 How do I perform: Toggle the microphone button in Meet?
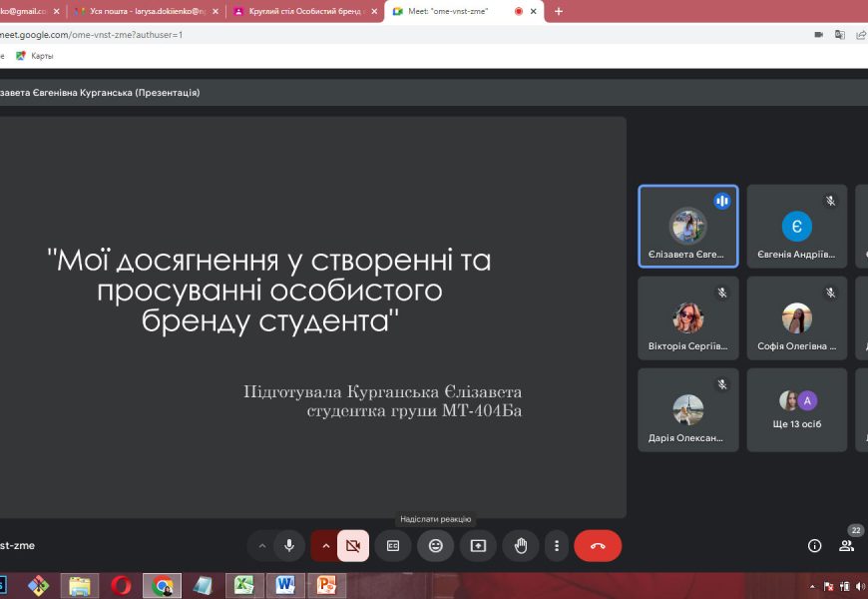tap(289, 546)
